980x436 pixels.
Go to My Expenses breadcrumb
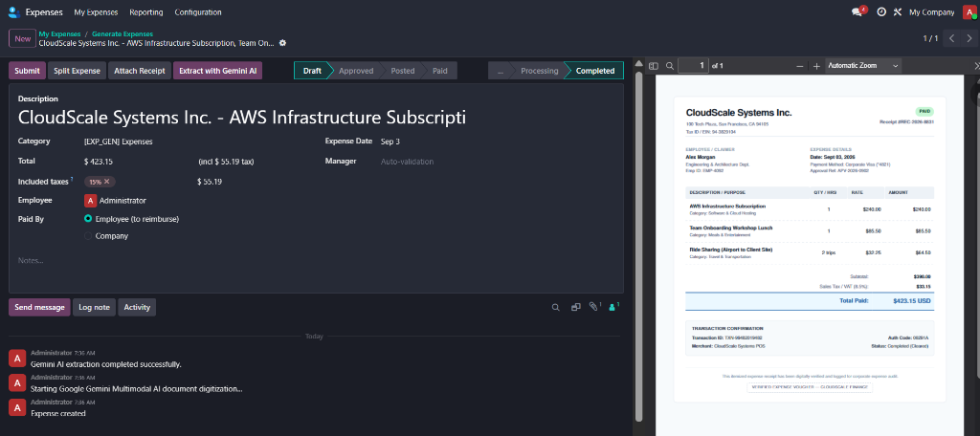coord(60,33)
